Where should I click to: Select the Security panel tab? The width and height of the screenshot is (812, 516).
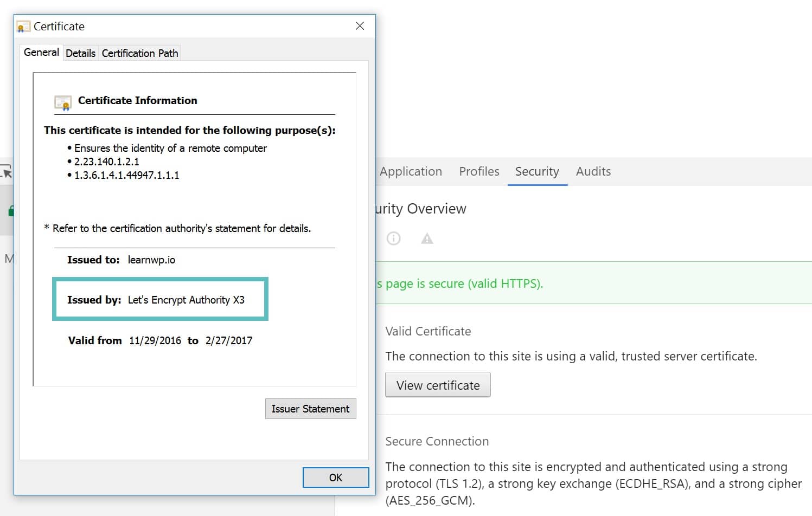(x=537, y=171)
